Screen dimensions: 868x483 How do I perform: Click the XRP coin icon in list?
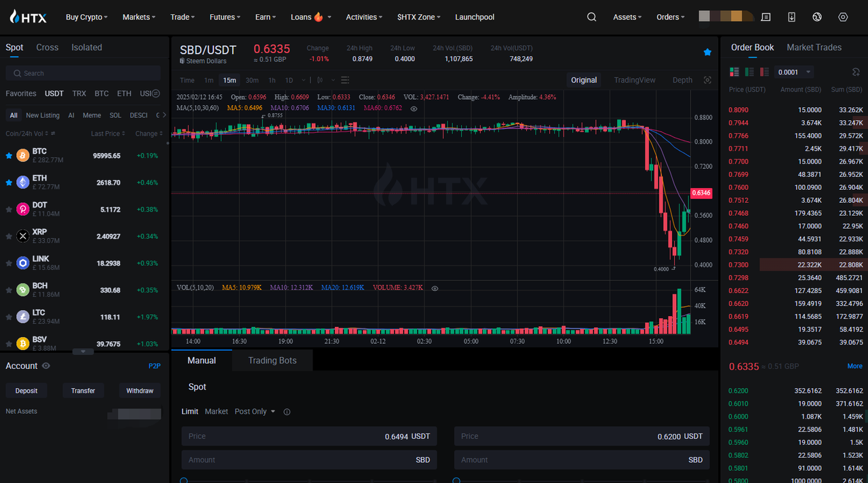tap(23, 236)
